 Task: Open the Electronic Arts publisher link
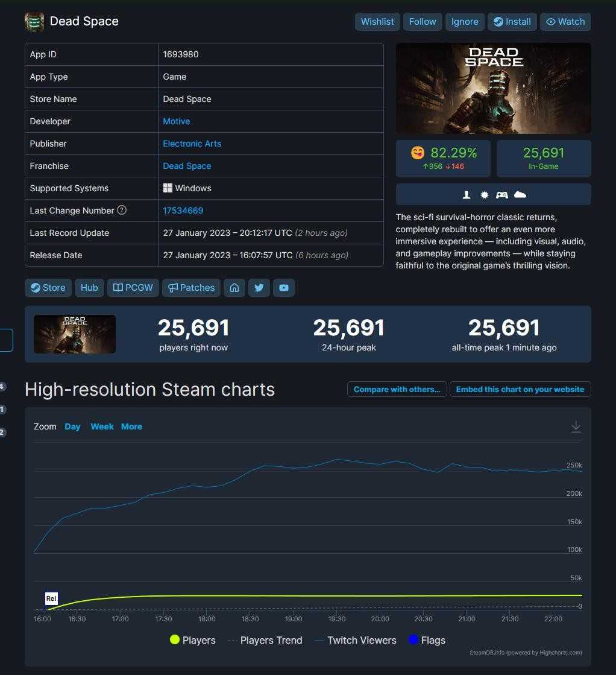click(x=192, y=144)
